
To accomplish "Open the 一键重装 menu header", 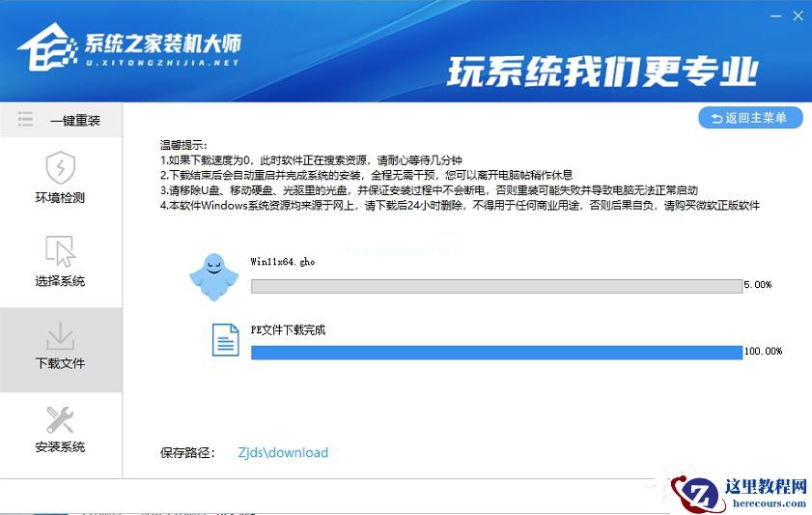I will 61,120.
